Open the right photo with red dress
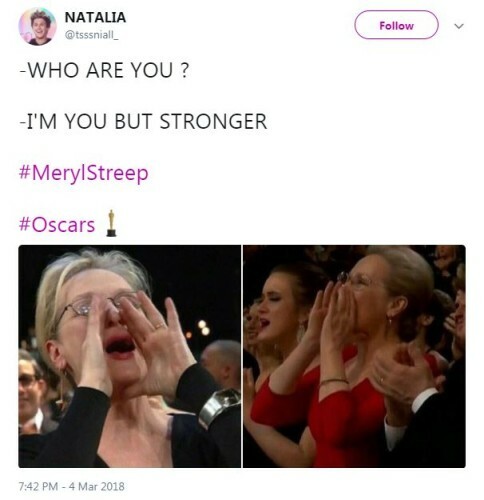The height and width of the screenshot is (500, 484). pyautogui.click(x=354, y=356)
